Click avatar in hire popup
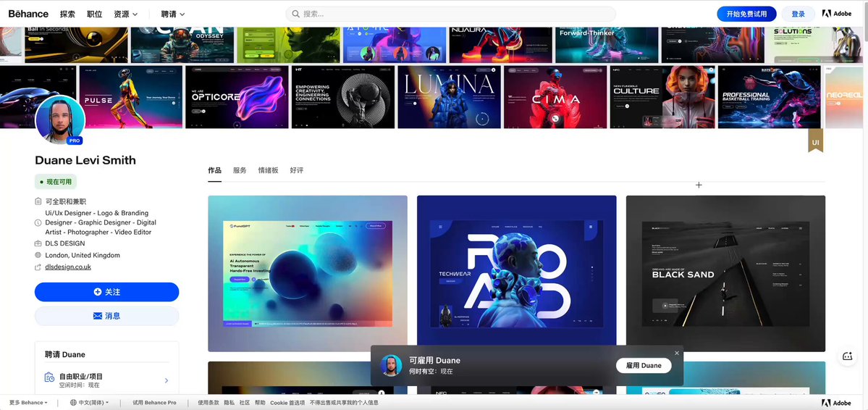 (391, 366)
